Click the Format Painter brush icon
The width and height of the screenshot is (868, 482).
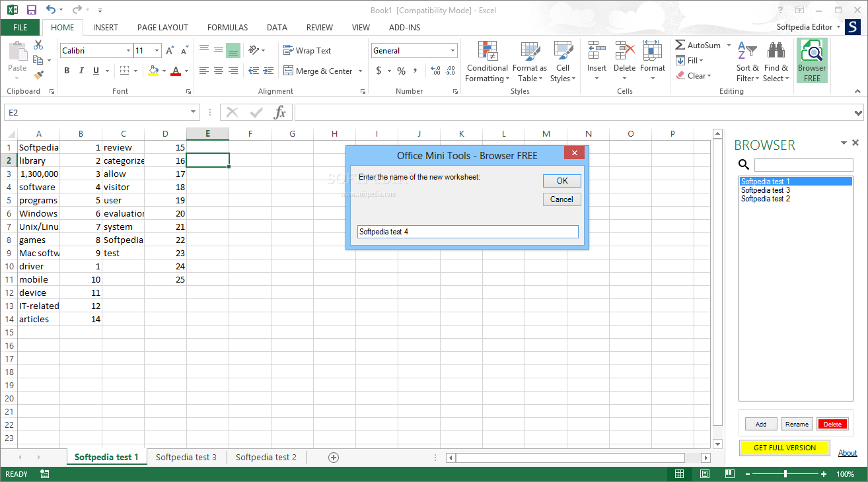[38, 75]
